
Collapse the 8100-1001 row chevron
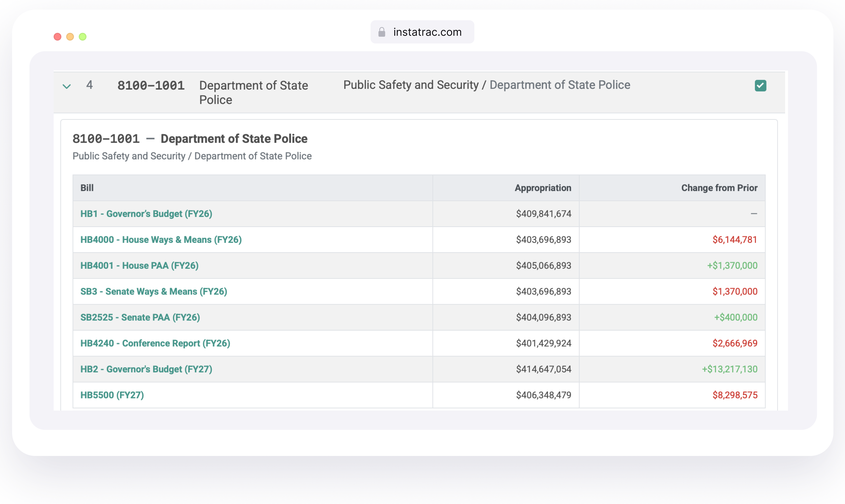(67, 86)
